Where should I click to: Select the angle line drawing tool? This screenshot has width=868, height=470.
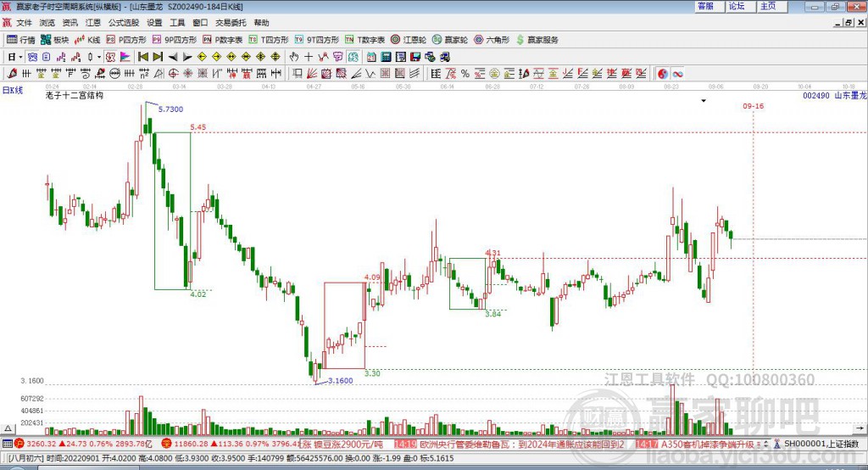click(x=357, y=73)
